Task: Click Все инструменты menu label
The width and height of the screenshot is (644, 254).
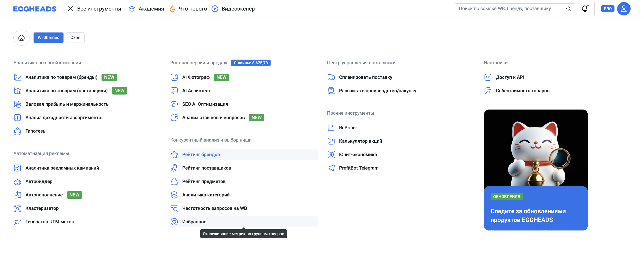Action: click(x=99, y=9)
